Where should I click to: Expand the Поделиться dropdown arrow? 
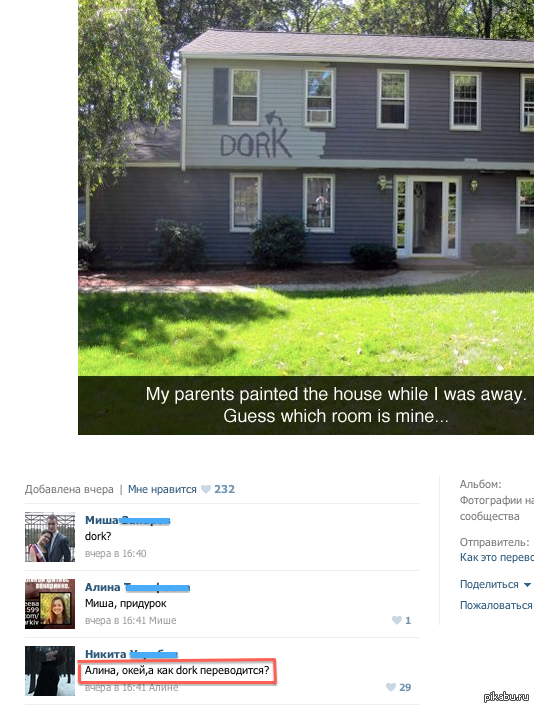click(x=527, y=585)
